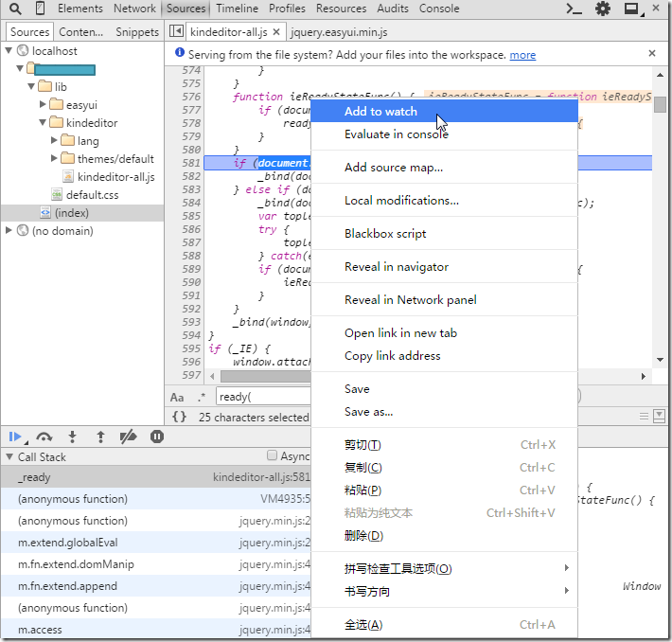This screenshot has height=642, width=672.
Task: Choose Save as… from context menu
Action: [445, 412]
